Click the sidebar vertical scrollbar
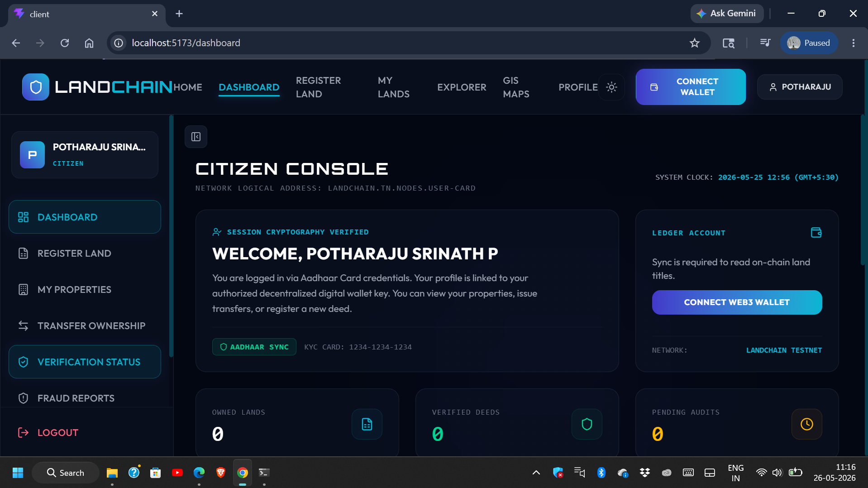The image size is (868, 488). click(x=171, y=236)
